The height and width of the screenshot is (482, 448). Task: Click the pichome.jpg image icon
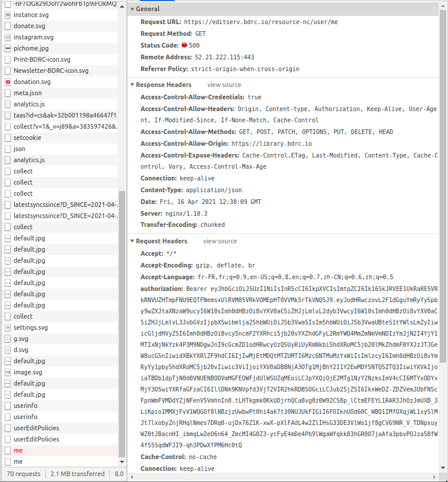[8, 48]
